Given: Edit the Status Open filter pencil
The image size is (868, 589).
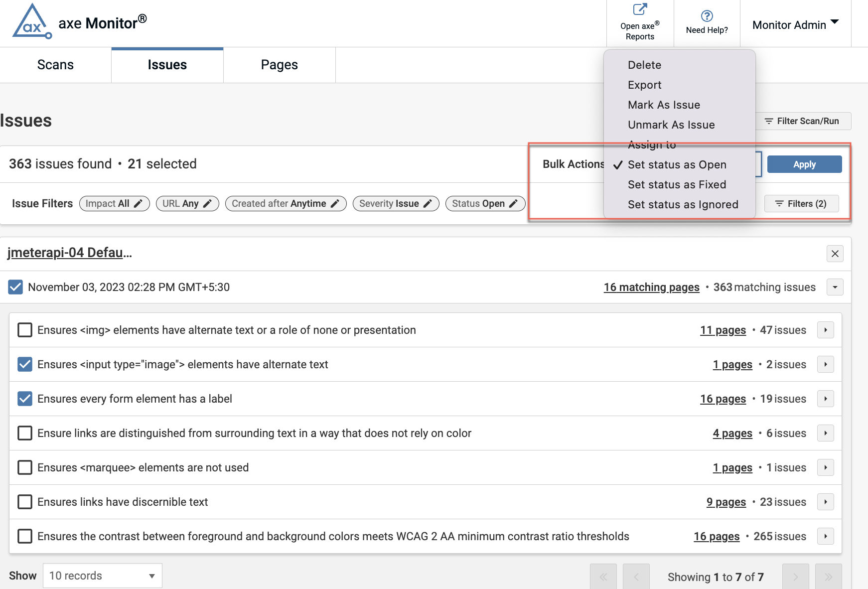Looking at the screenshot, I should tap(513, 203).
